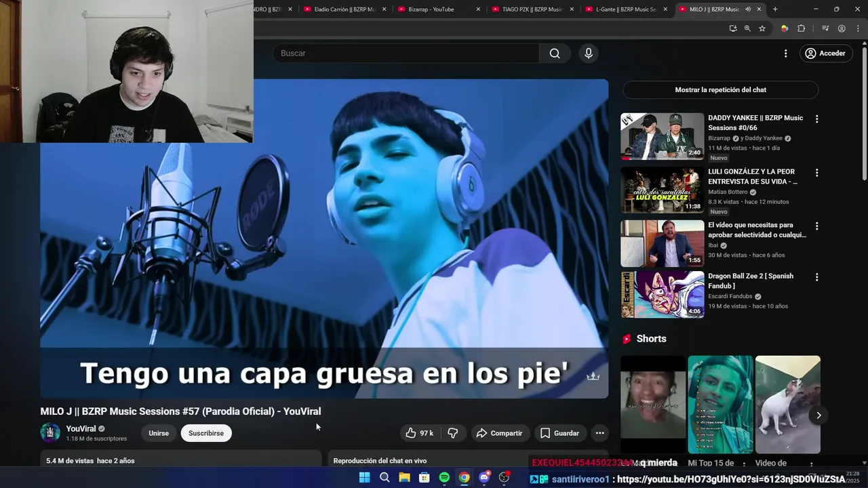Open Spotify from taskbar
The height and width of the screenshot is (488, 868).
444,478
